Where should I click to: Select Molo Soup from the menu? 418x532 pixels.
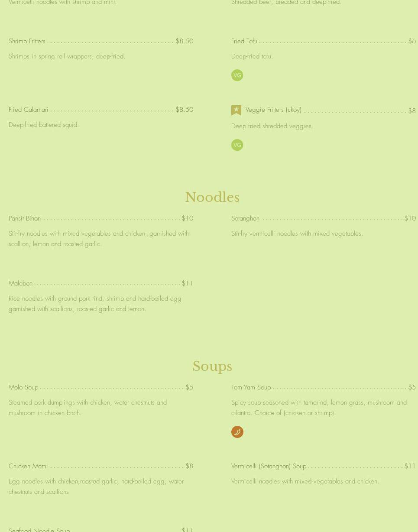23,387
